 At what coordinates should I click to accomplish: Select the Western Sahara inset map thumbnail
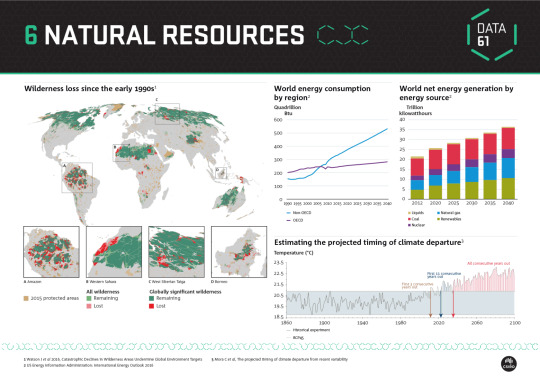(114, 252)
